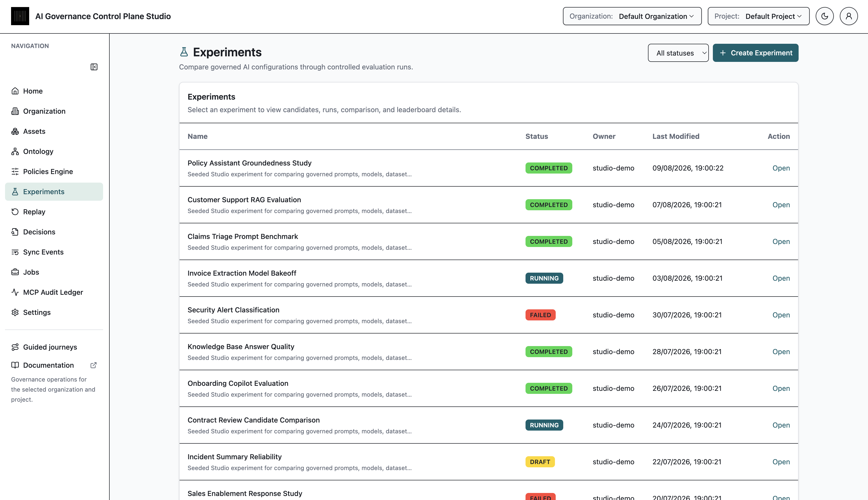Open the Security Alert Classification row link
The width and height of the screenshot is (868, 500).
781,315
